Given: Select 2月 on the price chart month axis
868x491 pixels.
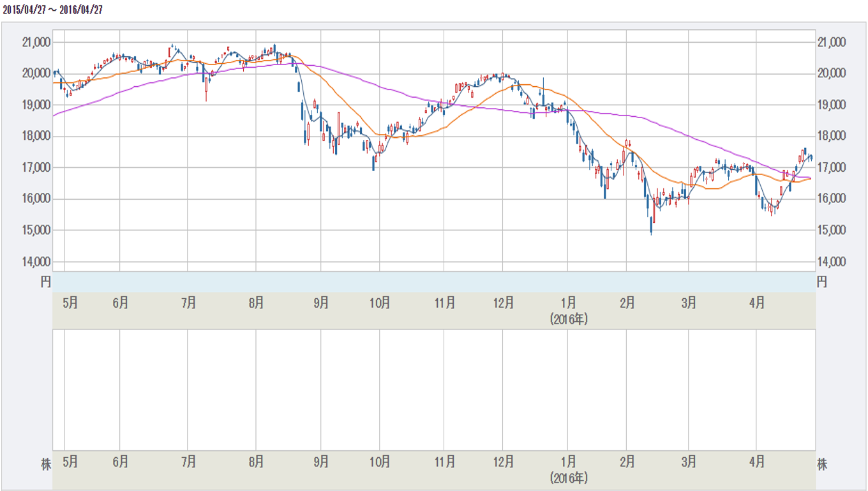Looking at the screenshot, I should [627, 303].
